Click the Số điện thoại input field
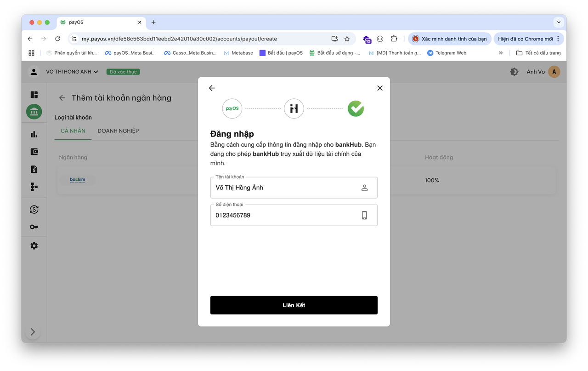Viewport: 588px width, 371px height. point(294,215)
